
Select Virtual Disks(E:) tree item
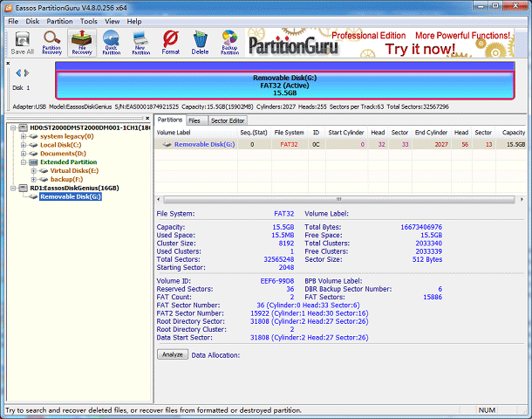[x=74, y=171]
